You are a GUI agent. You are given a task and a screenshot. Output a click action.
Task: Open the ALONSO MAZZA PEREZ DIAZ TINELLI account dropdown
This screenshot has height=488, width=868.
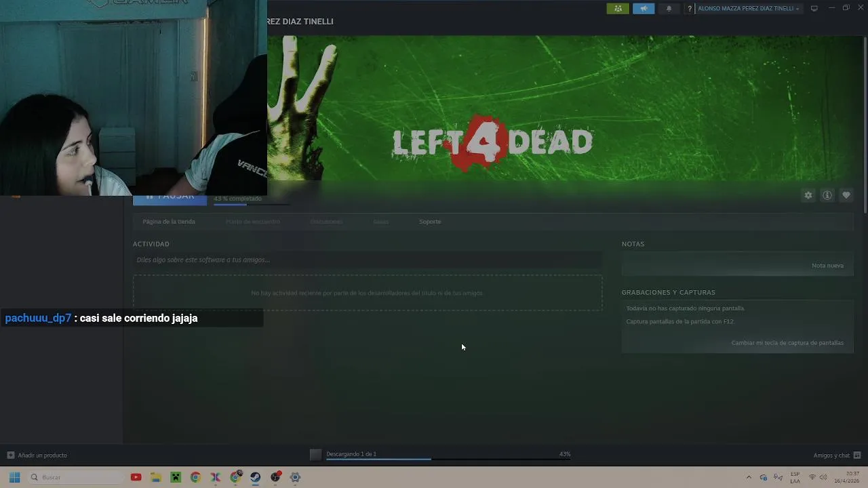pos(749,8)
